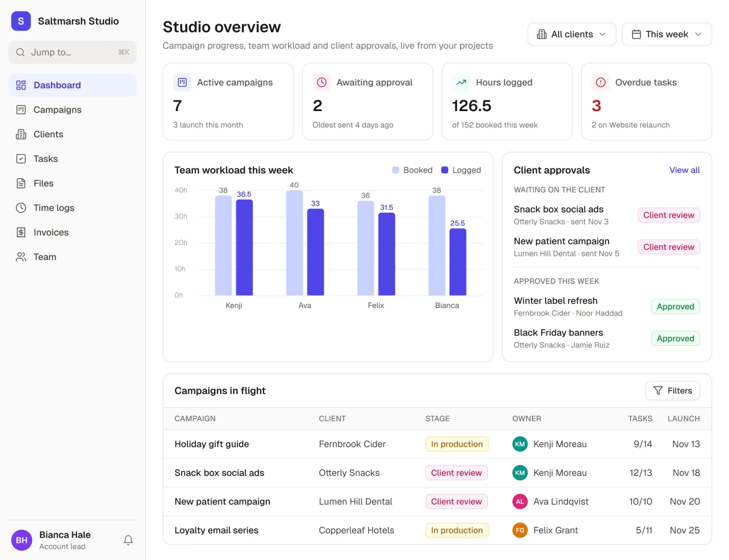Click In production stage for Holiday gift guide
Screen dimensions: 729x560
click(x=457, y=444)
